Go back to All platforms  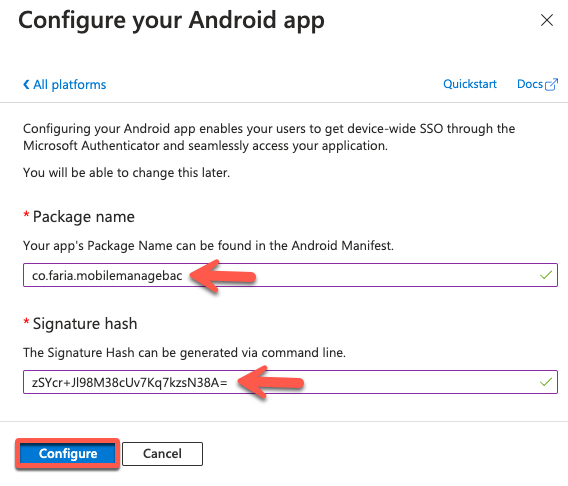(x=64, y=85)
